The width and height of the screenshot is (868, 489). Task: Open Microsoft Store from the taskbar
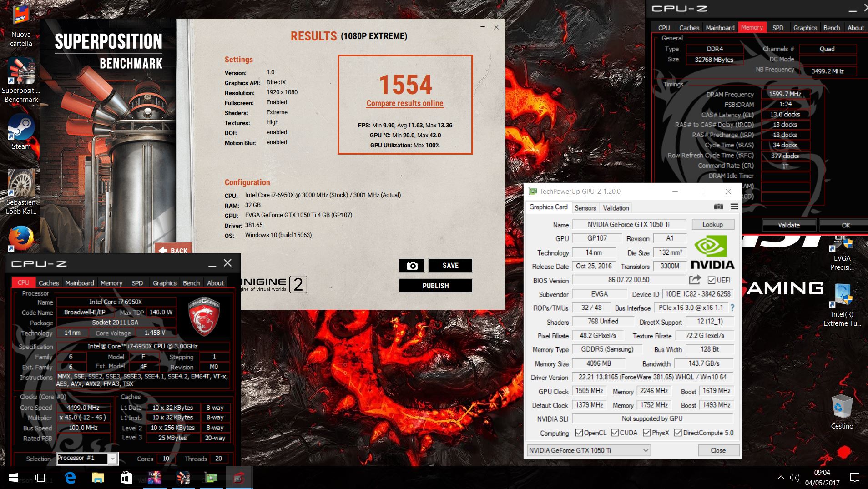pyautogui.click(x=126, y=478)
